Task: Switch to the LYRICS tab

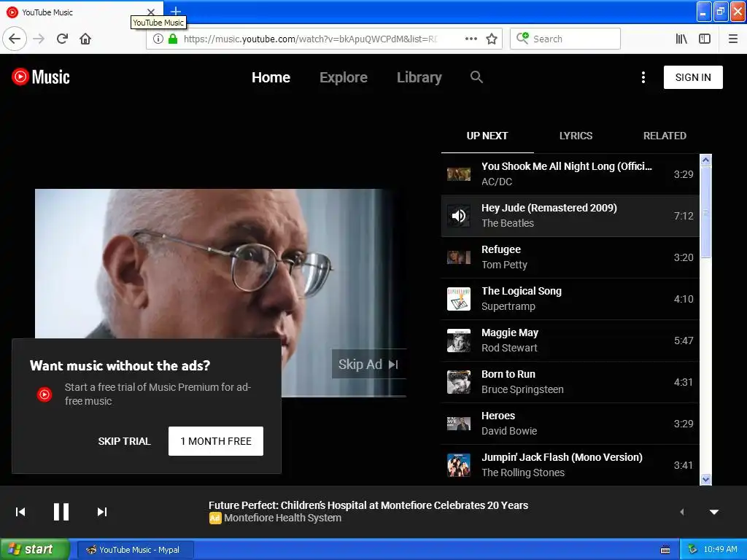Action: click(x=576, y=136)
